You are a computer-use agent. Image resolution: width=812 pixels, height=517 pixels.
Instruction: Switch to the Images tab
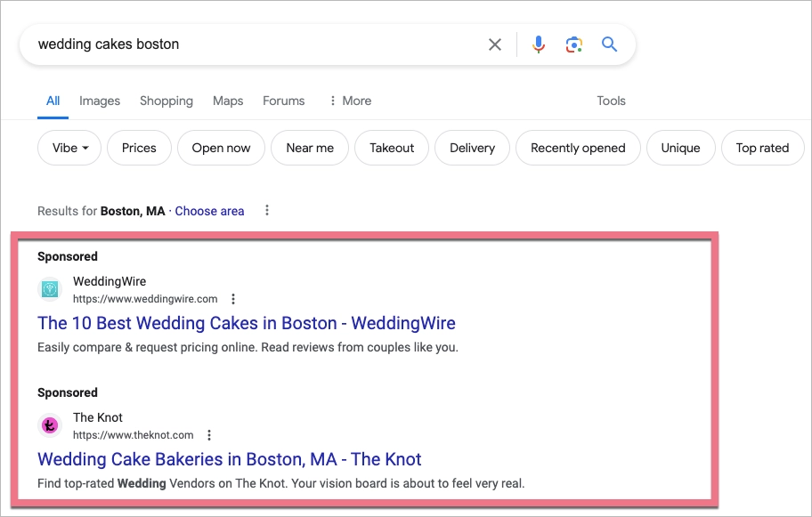click(100, 101)
